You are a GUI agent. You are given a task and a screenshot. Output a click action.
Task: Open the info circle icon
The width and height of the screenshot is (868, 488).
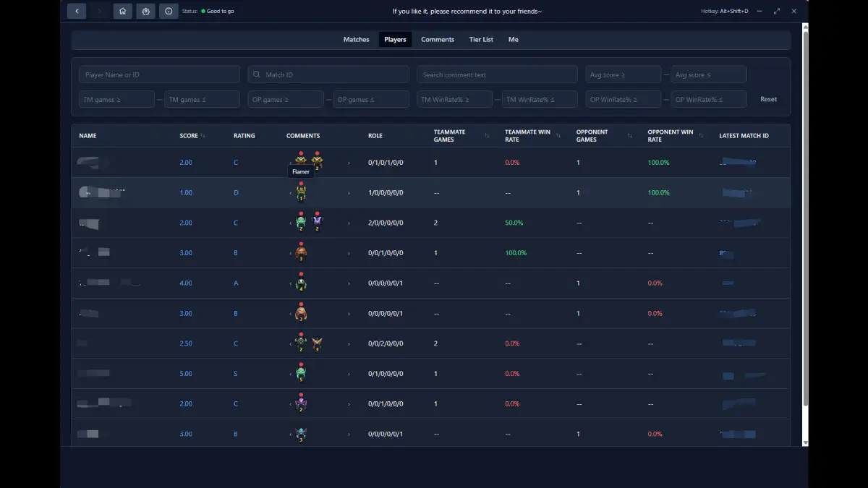pyautogui.click(x=169, y=11)
